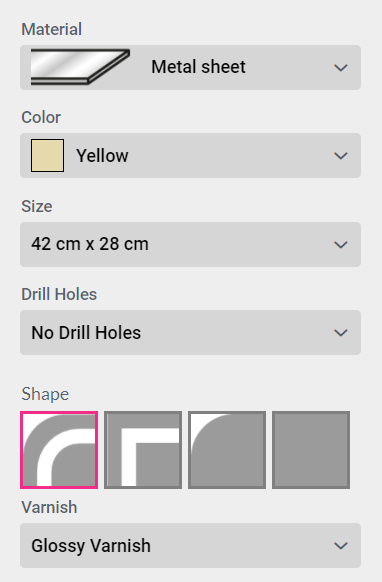
Task: Click the Yellow text label
Action: coord(102,156)
